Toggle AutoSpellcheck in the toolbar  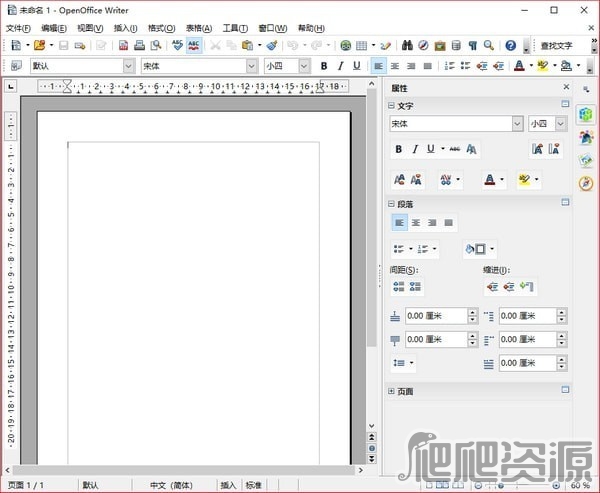pos(194,45)
